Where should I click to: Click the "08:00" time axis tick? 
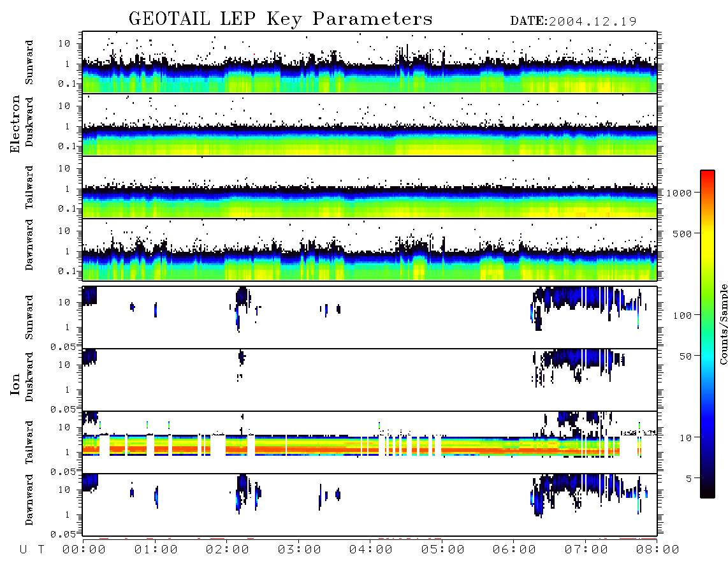657,550
